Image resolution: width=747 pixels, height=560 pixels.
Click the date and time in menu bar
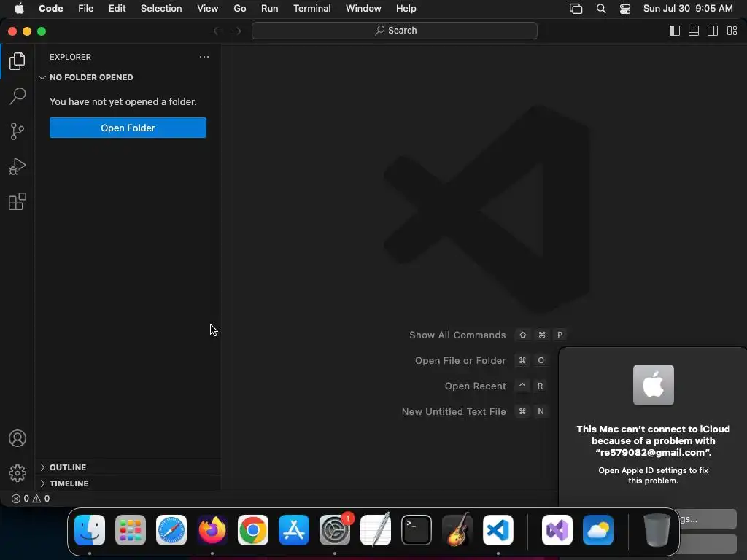point(688,9)
